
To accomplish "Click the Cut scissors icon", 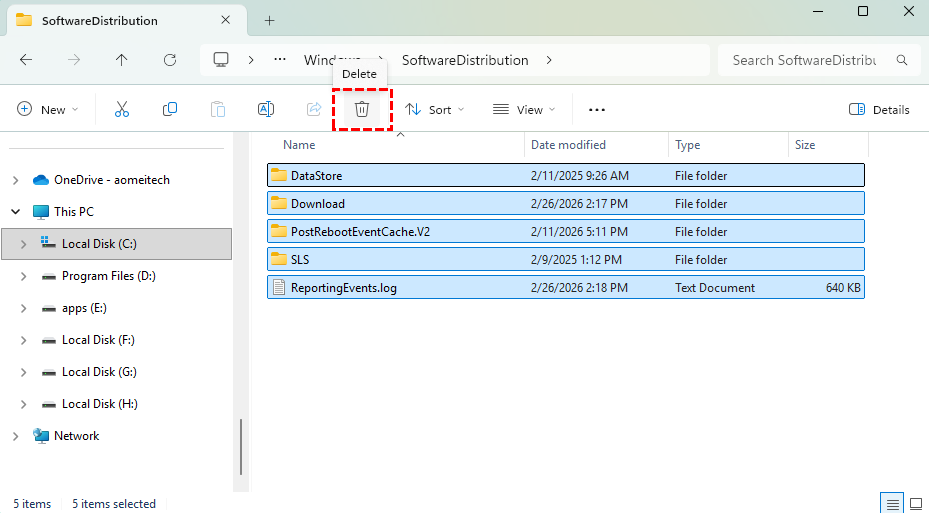I will pyautogui.click(x=122, y=109).
